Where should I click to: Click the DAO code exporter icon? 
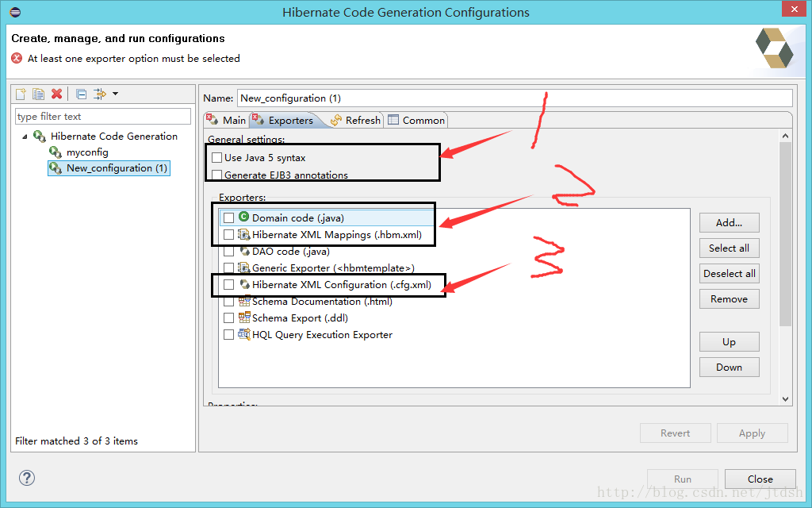(244, 252)
